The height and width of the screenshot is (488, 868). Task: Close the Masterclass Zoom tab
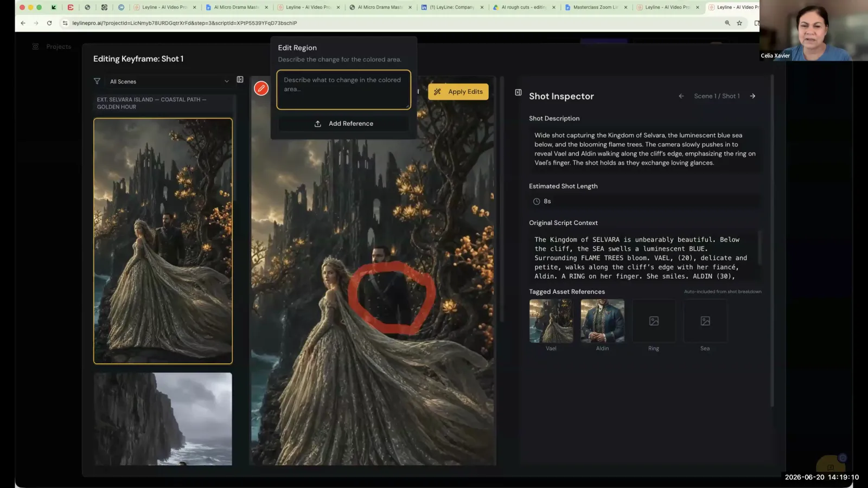click(626, 7)
